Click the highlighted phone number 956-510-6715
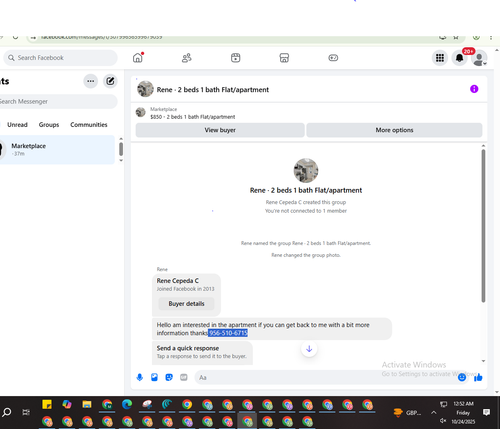Viewport: 500px width, 429px height. click(228, 333)
